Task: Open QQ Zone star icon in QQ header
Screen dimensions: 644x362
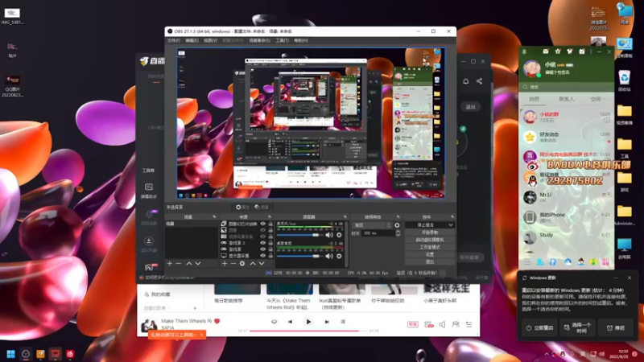Action: tap(558, 51)
